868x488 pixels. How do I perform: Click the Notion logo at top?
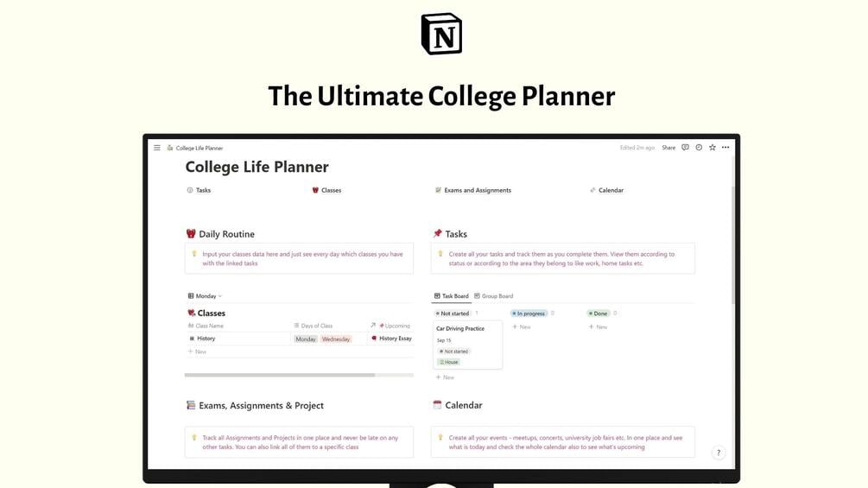(x=441, y=34)
